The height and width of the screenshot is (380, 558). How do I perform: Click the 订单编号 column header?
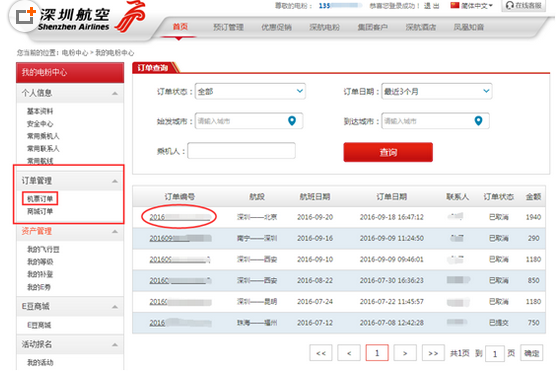tap(179, 196)
